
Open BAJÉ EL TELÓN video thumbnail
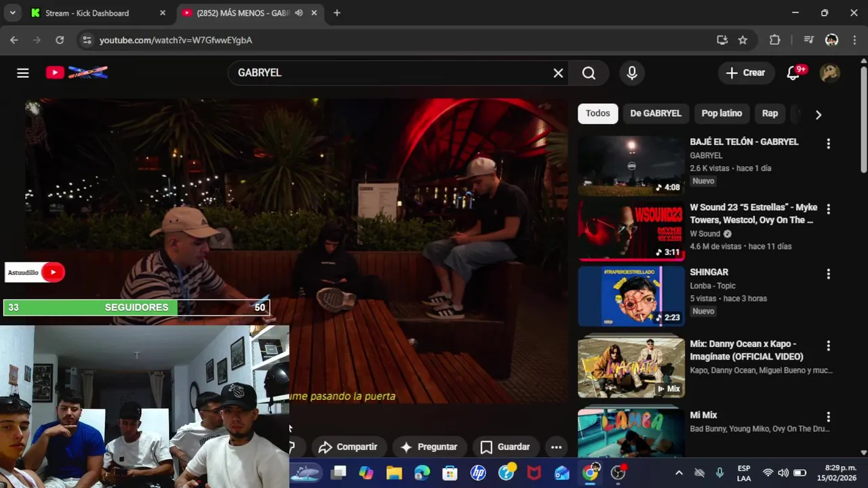coord(631,165)
